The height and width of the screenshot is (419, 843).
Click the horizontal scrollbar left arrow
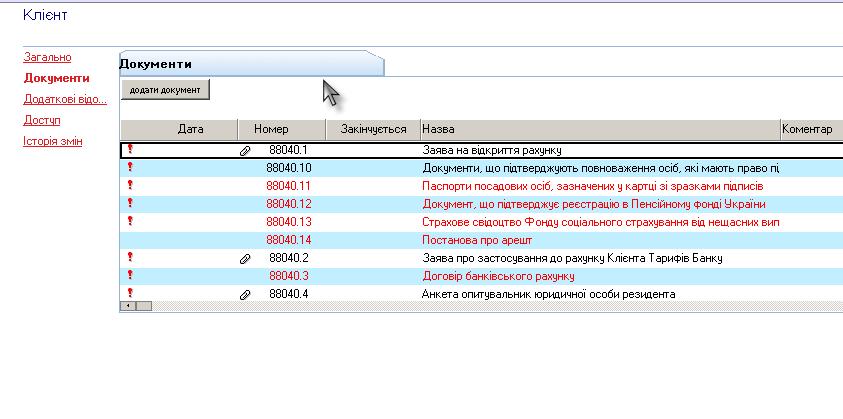[127, 306]
